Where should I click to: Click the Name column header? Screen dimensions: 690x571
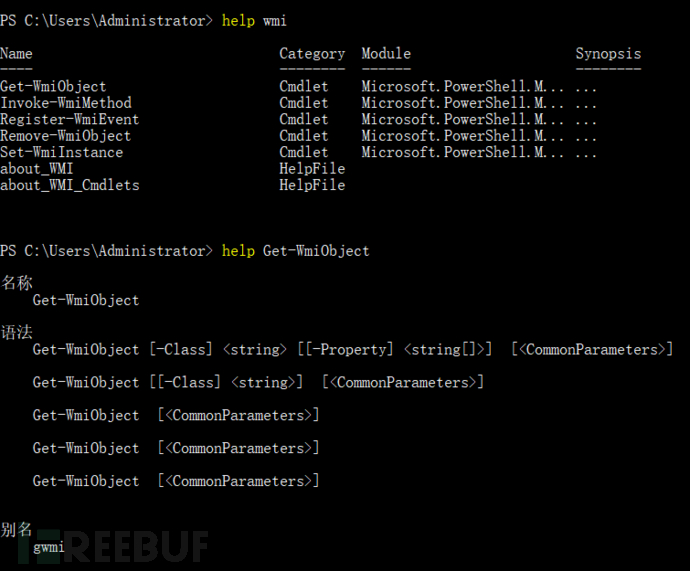tap(16, 53)
